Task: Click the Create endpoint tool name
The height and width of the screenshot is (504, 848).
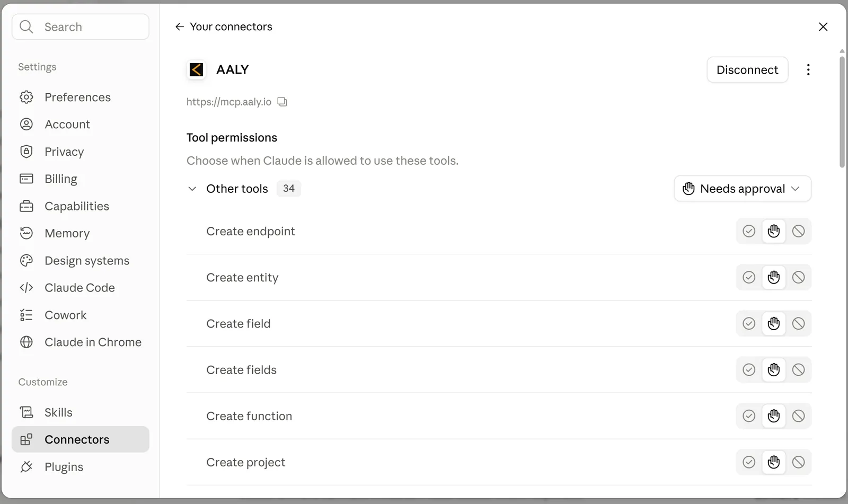Action: point(251,231)
